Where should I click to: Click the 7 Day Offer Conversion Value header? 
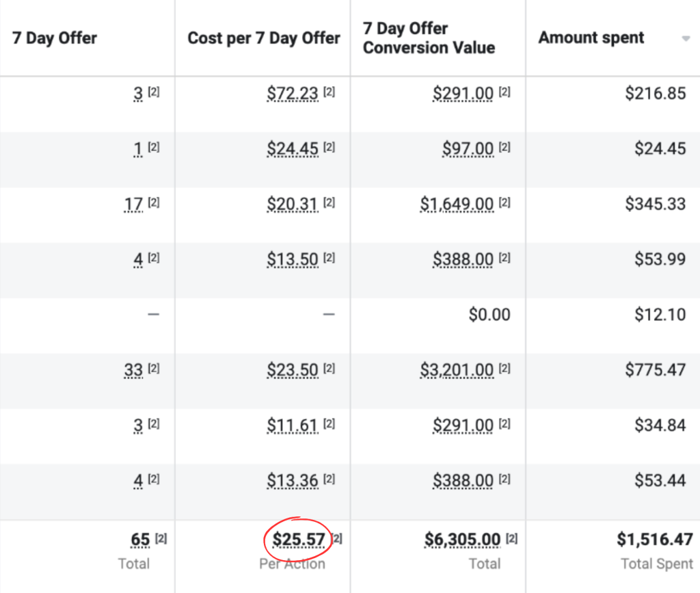(x=429, y=38)
